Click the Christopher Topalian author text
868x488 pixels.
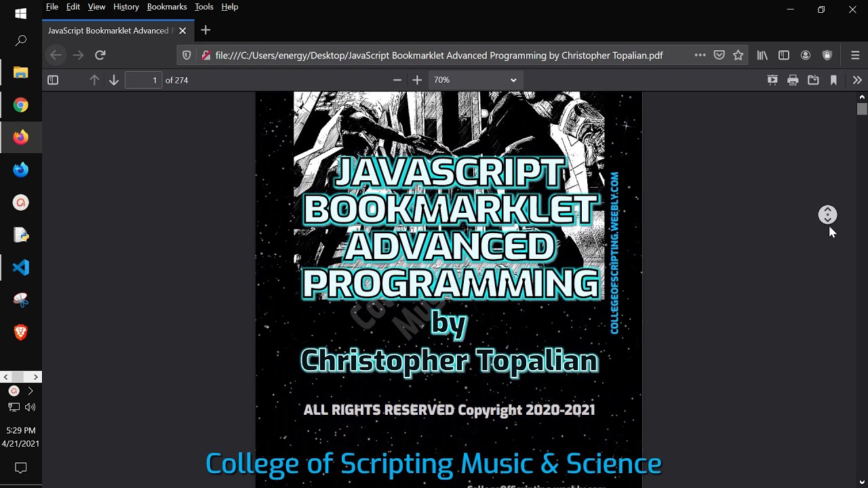[449, 360]
